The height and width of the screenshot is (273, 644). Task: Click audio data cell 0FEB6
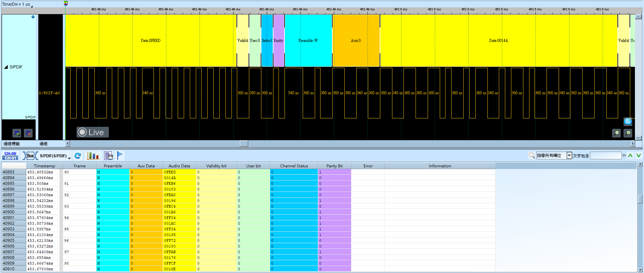(x=179, y=183)
